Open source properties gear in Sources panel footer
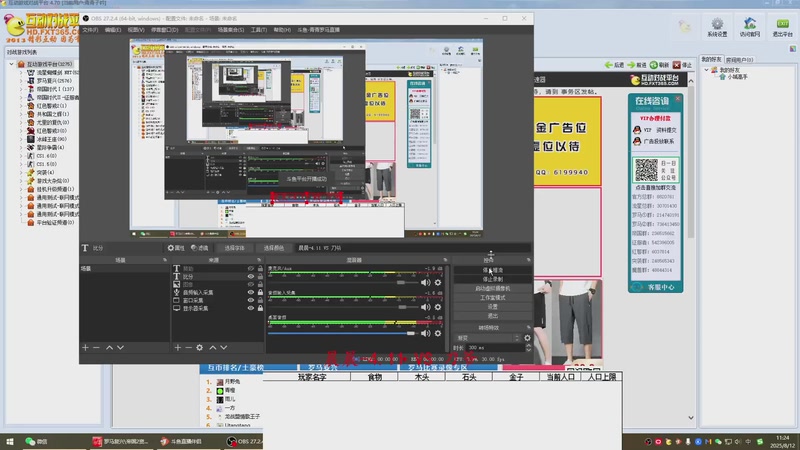The width and height of the screenshot is (800, 450). [x=199, y=347]
